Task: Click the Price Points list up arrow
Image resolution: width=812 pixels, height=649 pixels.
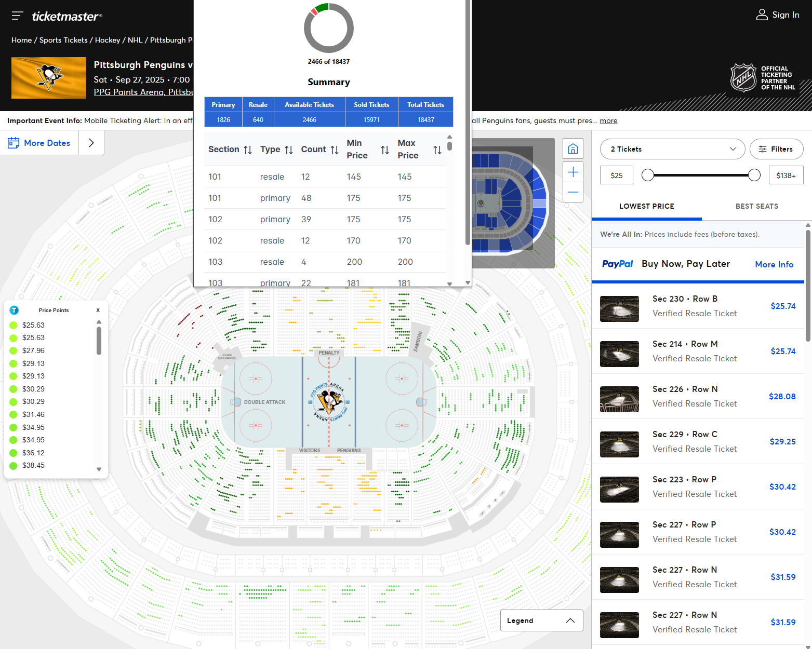Action: pos(99,322)
